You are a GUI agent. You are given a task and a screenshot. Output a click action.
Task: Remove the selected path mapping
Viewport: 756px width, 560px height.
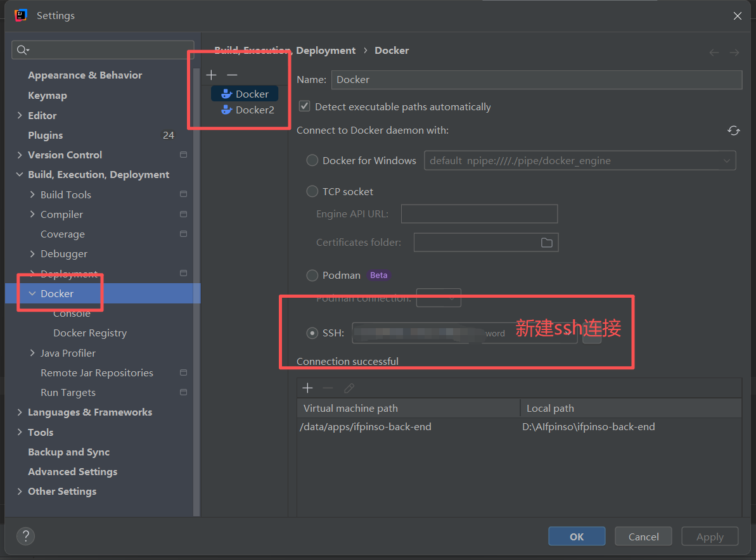328,388
